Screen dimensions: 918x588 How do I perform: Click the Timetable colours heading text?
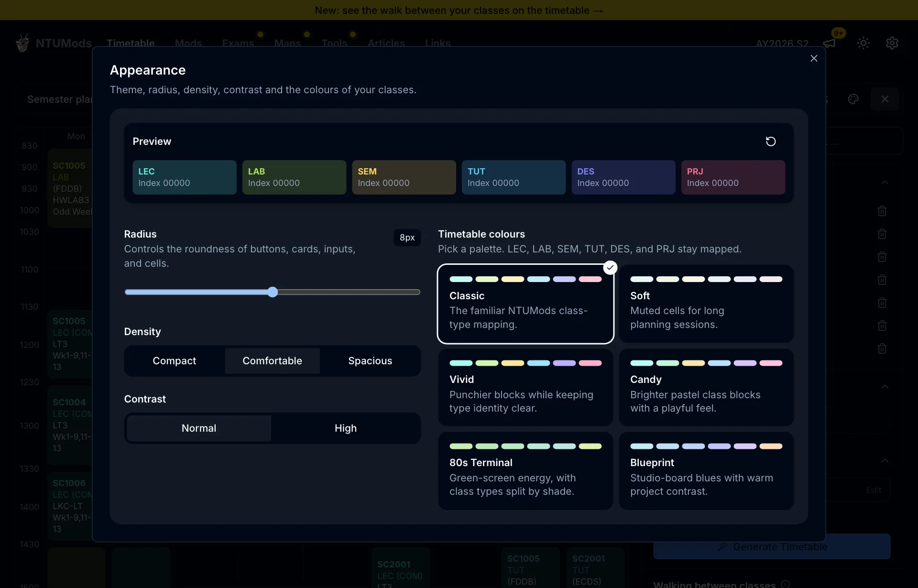[481, 234]
